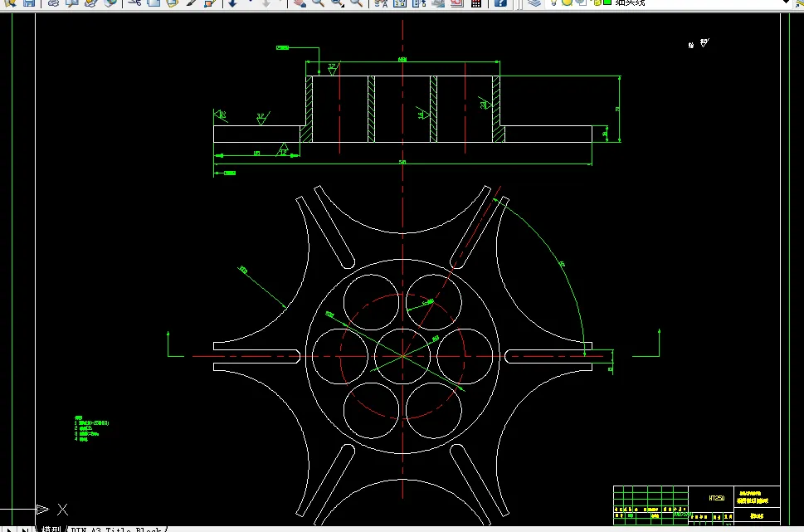Click the Cut scissors icon
Screen dimensions: 804x532
click(x=134, y=2)
